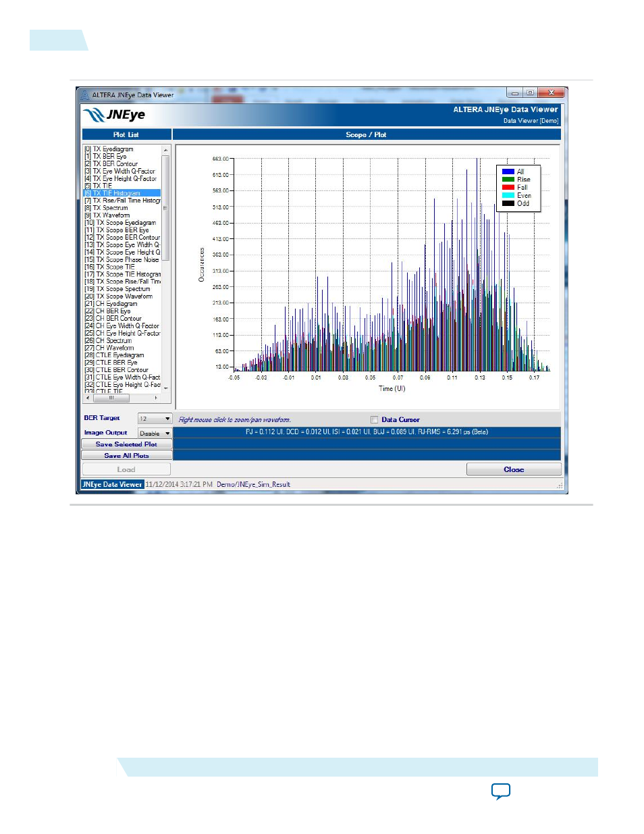Select '[11] TX Scope BER Eye' plot
Screen dimensions: 644x834
click(x=117, y=230)
